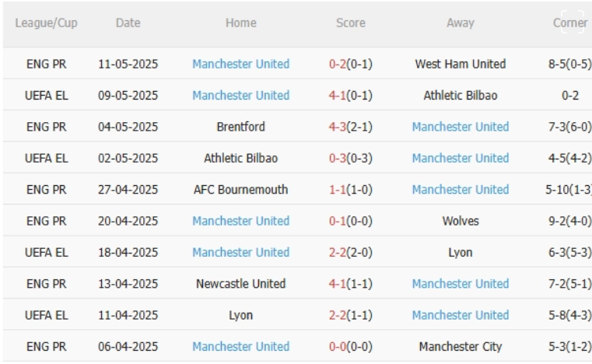Click the fullscreen expand icon in the Corner header
This screenshot has width=592, height=364.
pyautogui.click(x=573, y=23)
